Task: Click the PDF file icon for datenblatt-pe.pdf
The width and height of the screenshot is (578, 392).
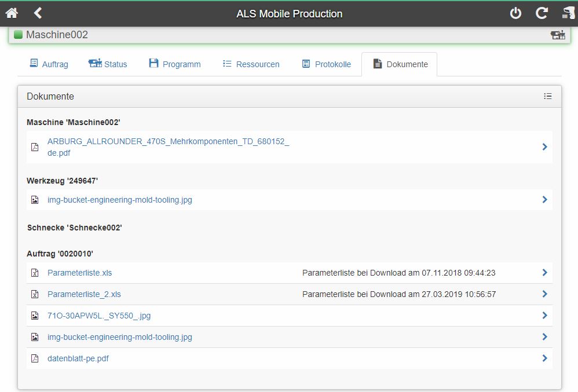Action: (35, 358)
